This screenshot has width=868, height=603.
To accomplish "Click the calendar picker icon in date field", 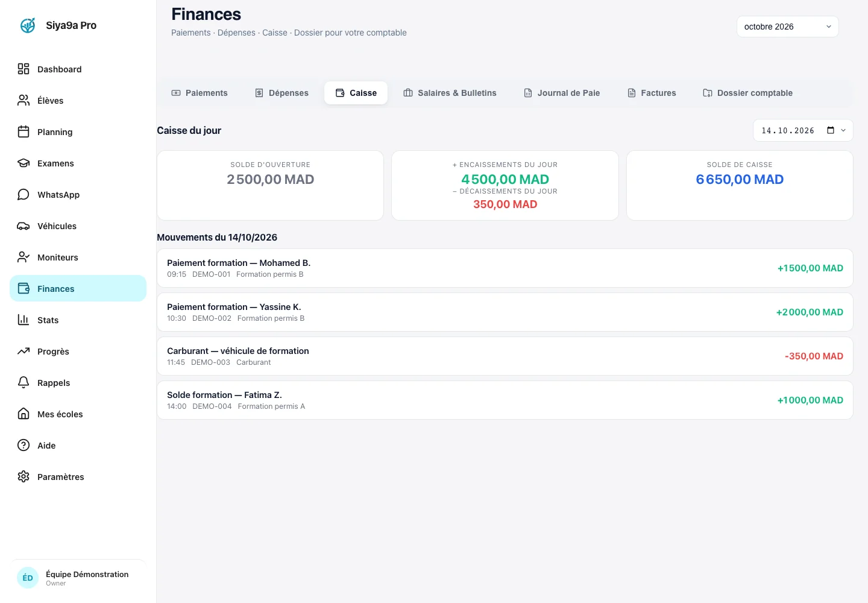I will point(831,130).
